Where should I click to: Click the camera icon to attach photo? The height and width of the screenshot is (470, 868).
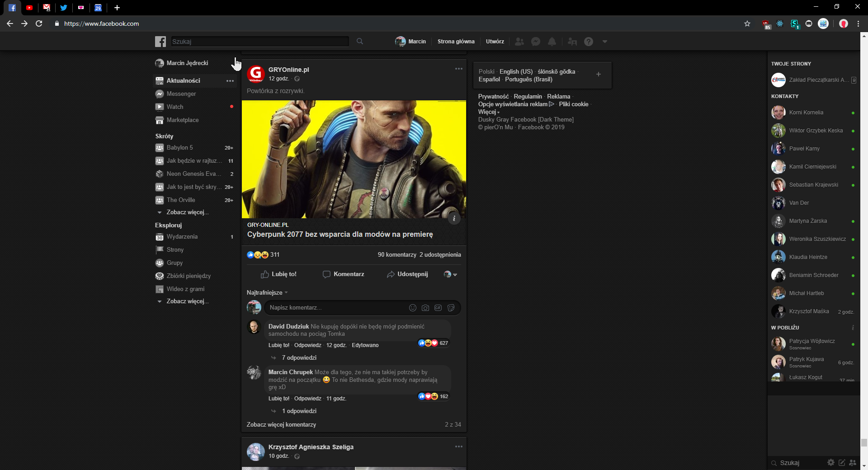point(425,308)
